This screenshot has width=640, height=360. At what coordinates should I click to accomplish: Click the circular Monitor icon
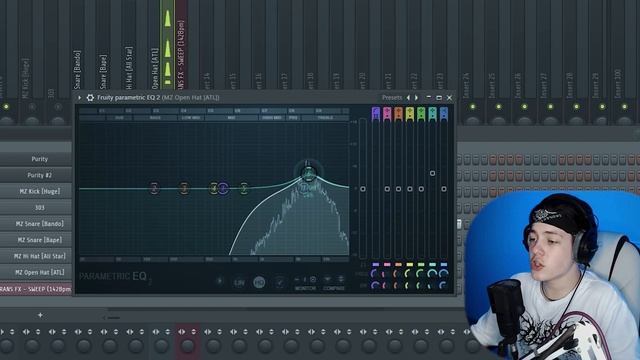click(x=313, y=280)
